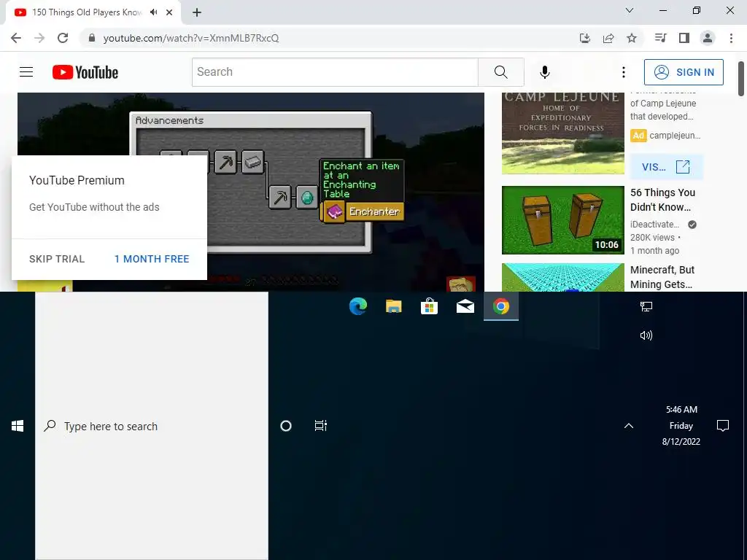The image size is (747, 560).
Task: Open iDeactivate channel name
Action: [654, 225]
